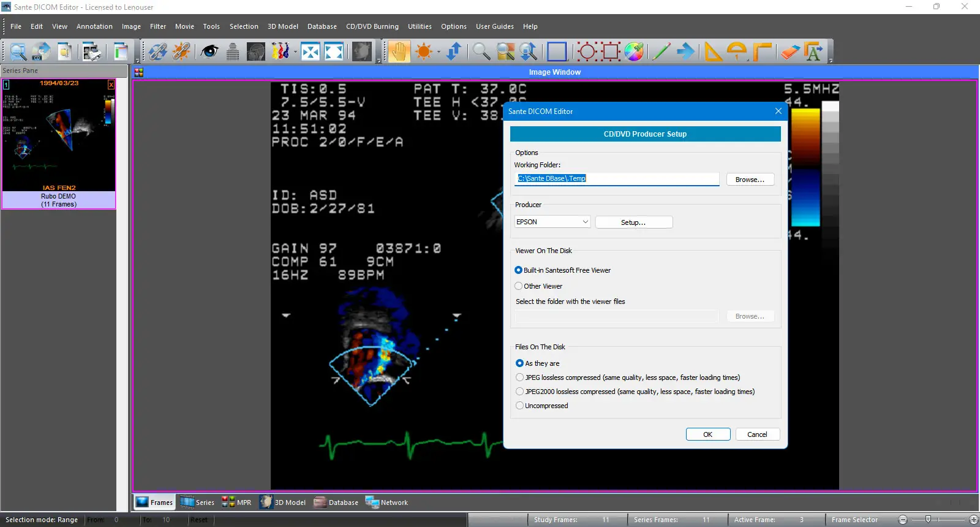Choose JPEG2000 lossless compressed option
980x527 pixels.
coord(519,392)
